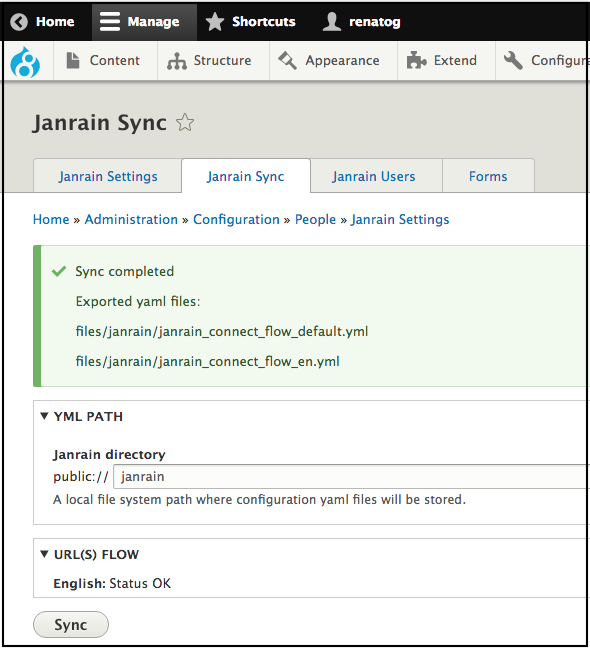Click the Drupal 8 logo icon

25,62
